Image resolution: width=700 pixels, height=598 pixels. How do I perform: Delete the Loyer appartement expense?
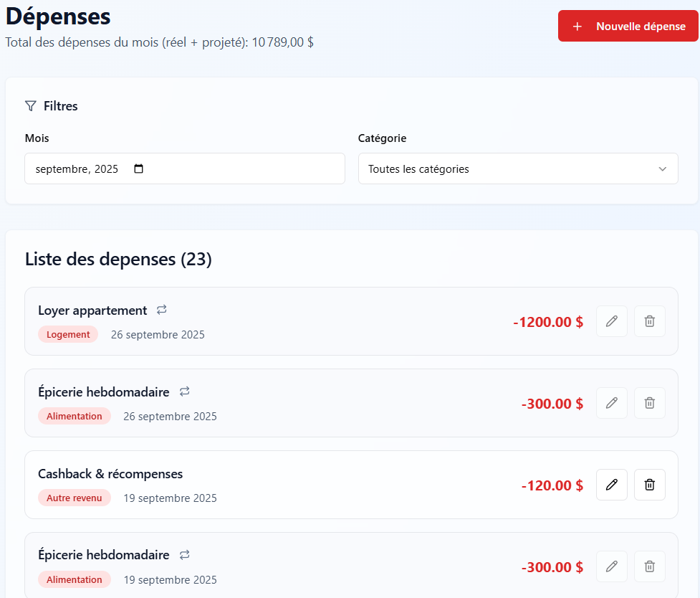coord(649,321)
